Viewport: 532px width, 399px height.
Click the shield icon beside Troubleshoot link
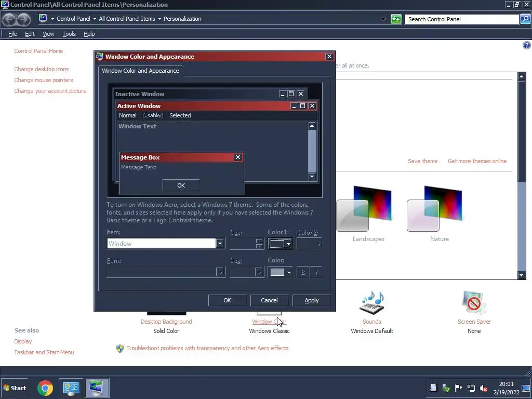[120, 349]
